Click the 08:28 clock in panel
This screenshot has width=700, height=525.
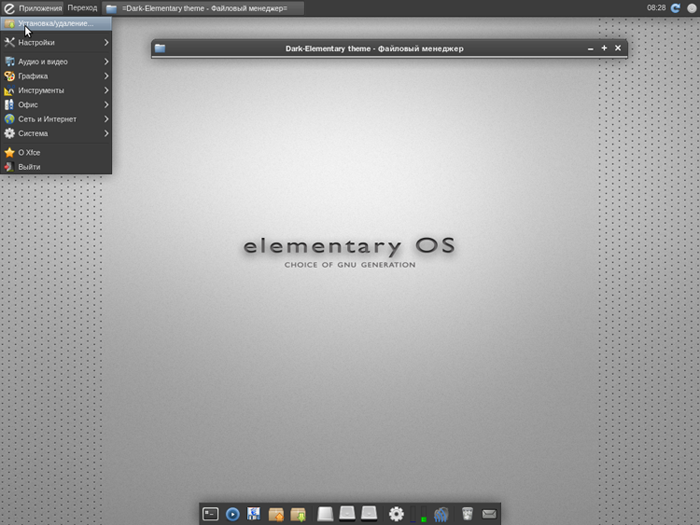pyautogui.click(x=656, y=8)
